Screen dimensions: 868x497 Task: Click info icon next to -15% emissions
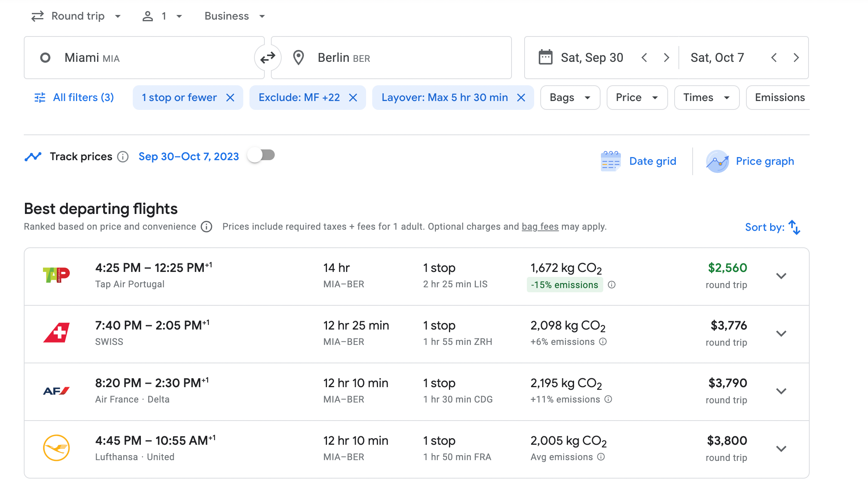(612, 285)
